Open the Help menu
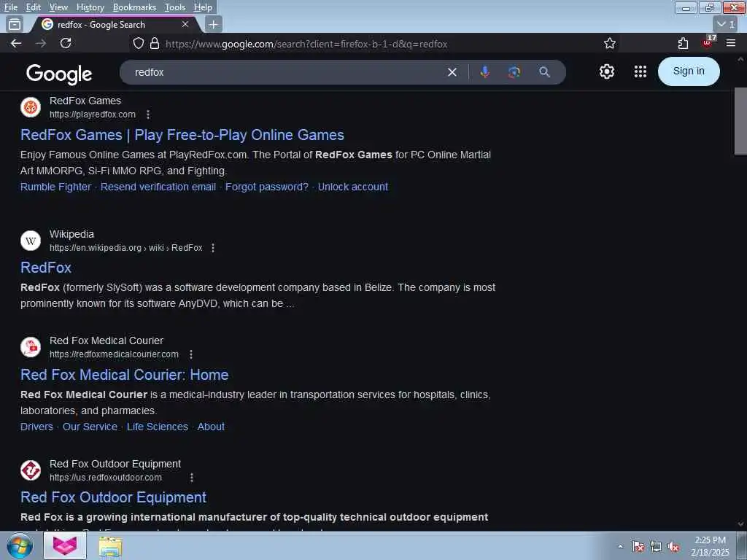 click(x=203, y=7)
